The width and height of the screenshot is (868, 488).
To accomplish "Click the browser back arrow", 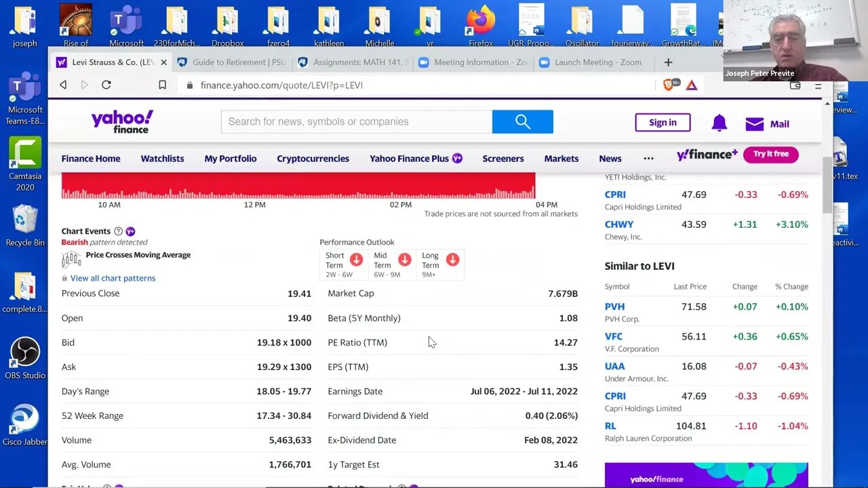I will [x=63, y=85].
